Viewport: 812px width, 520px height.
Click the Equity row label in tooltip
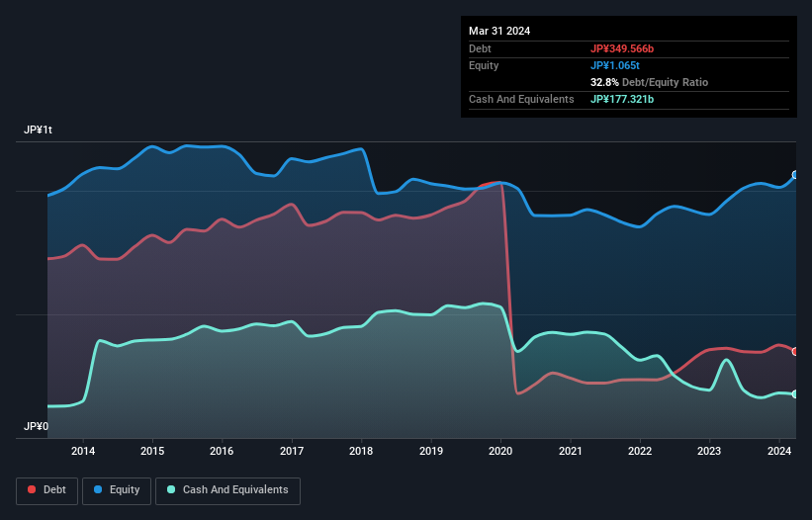pyautogui.click(x=484, y=65)
